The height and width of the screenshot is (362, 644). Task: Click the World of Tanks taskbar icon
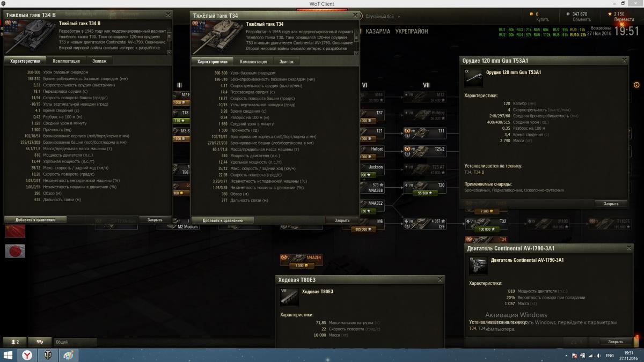[48, 355]
